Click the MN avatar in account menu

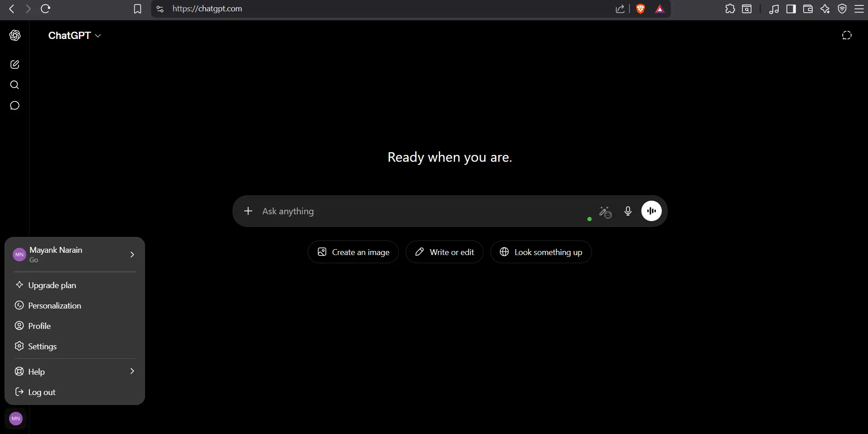[x=19, y=255]
